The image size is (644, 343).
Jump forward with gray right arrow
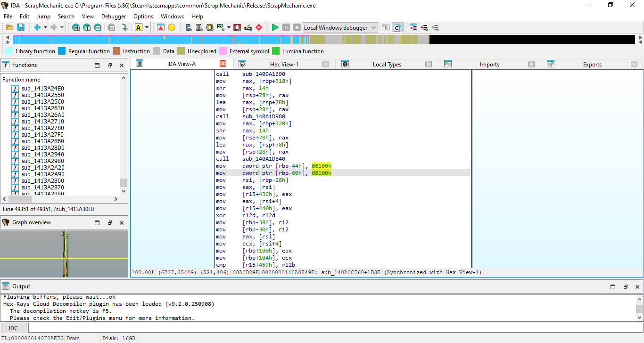[x=54, y=27]
